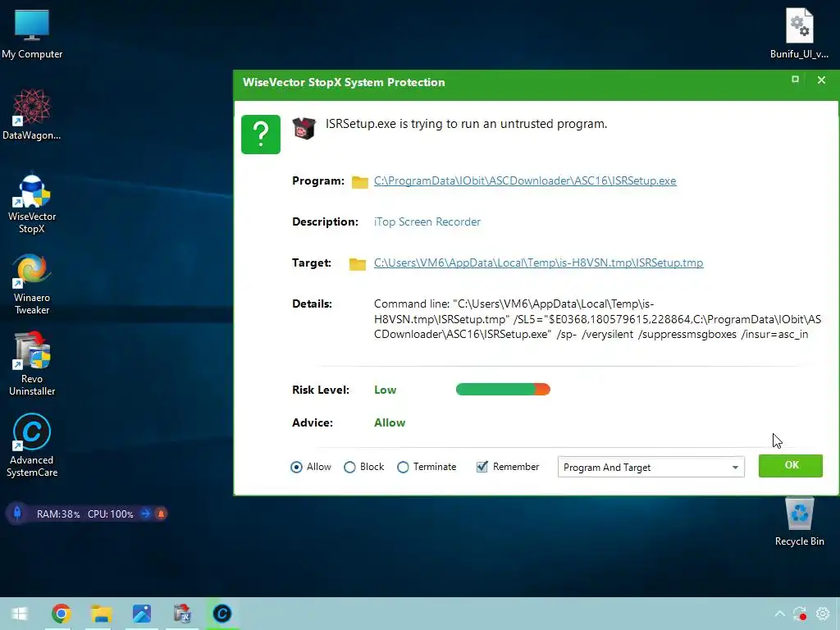Image resolution: width=840 pixels, height=630 pixels.
Task: Click the RAM:38% readout
Action: (x=58, y=514)
